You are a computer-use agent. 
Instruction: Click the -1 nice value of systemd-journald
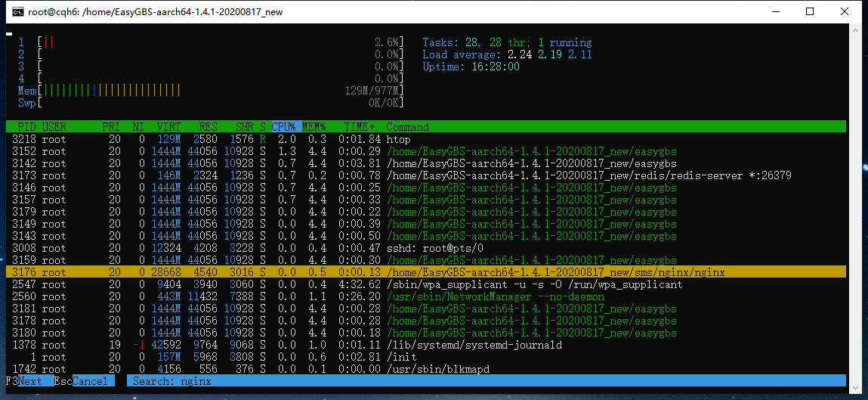[138, 345]
